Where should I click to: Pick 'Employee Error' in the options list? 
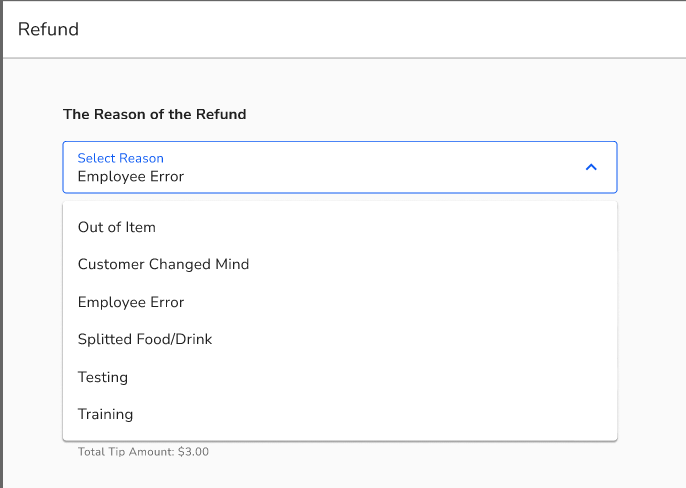pos(131,302)
